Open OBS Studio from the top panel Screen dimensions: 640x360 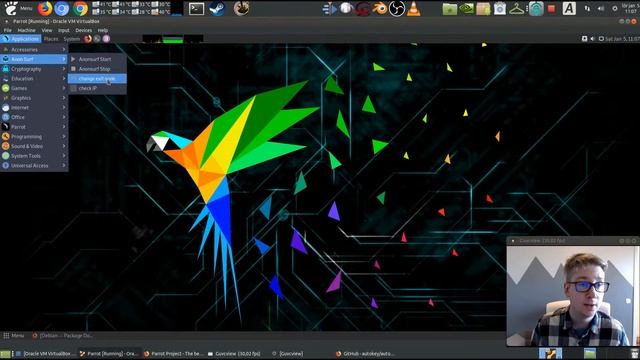396,9
